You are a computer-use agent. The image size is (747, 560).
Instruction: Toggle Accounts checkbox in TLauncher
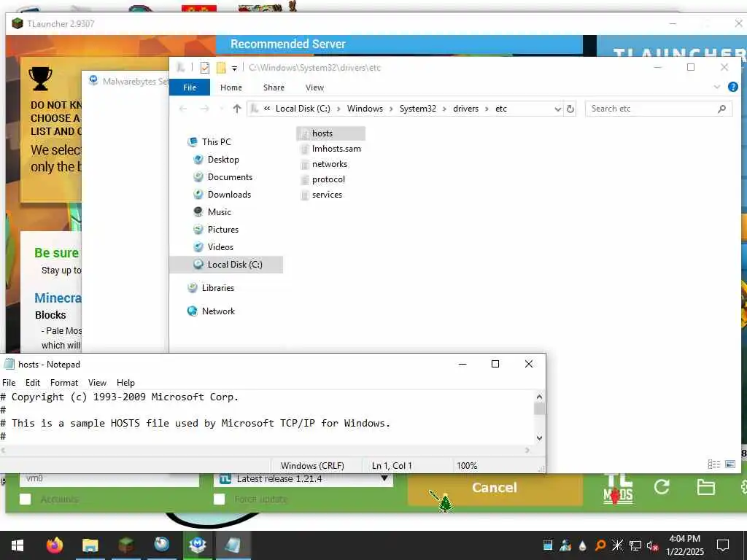[26, 499]
